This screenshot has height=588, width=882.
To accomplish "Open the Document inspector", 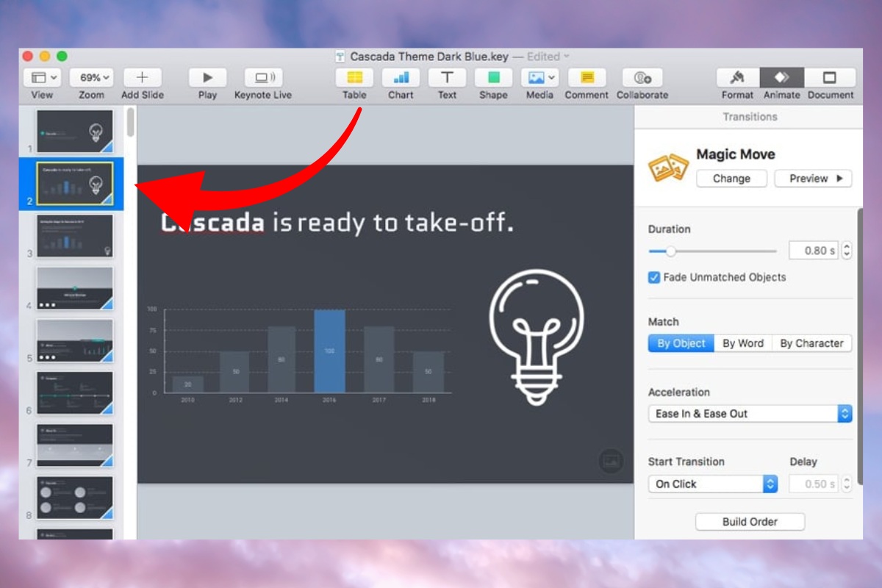I will point(830,79).
